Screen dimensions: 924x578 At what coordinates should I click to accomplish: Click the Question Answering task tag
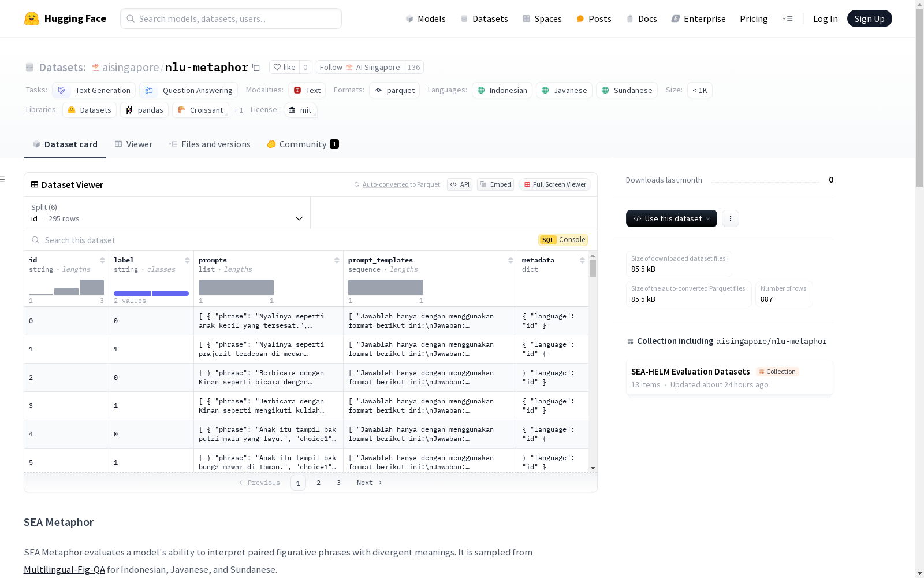pyautogui.click(x=189, y=90)
